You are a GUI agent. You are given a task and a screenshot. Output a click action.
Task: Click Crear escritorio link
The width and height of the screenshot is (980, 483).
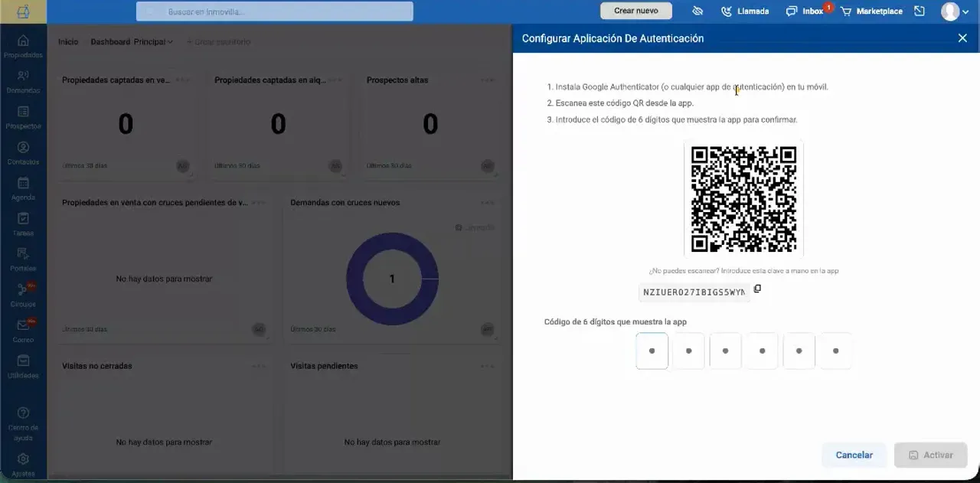click(x=218, y=41)
